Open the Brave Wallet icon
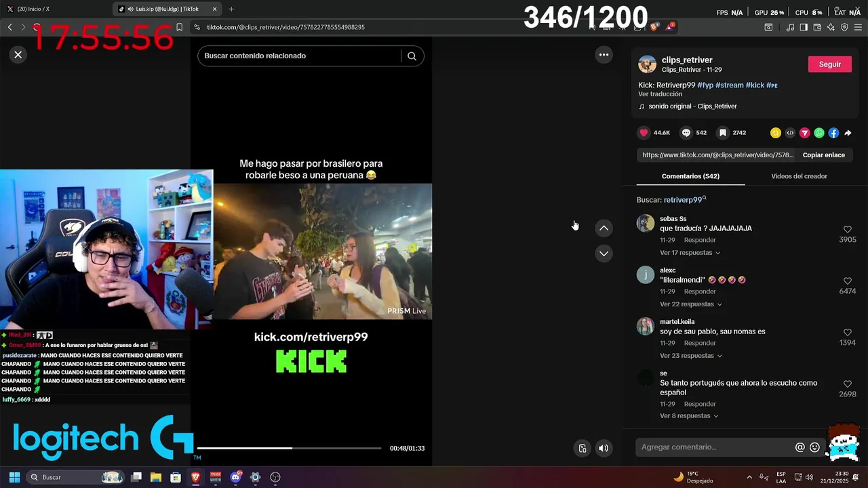 pos(817,27)
